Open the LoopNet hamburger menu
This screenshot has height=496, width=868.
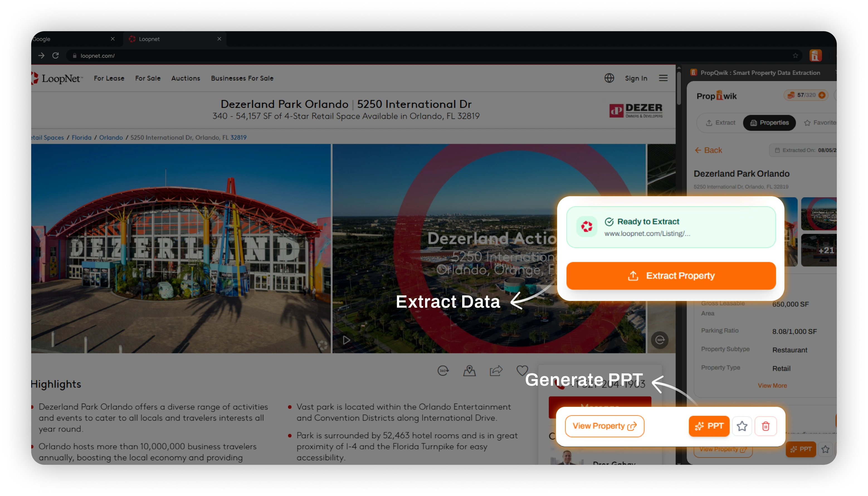[x=663, y=78]
